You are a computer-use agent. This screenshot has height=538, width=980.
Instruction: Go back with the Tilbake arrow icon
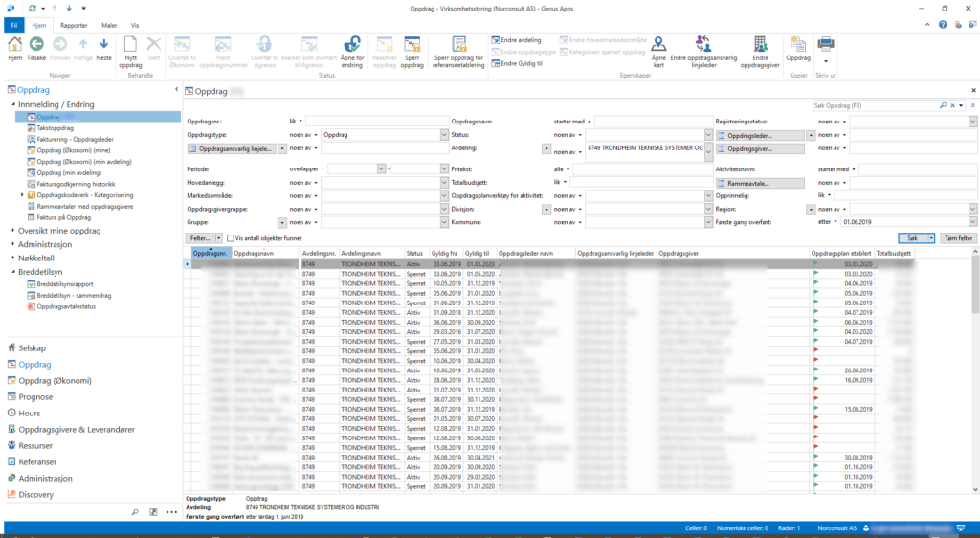coord(36,44)
